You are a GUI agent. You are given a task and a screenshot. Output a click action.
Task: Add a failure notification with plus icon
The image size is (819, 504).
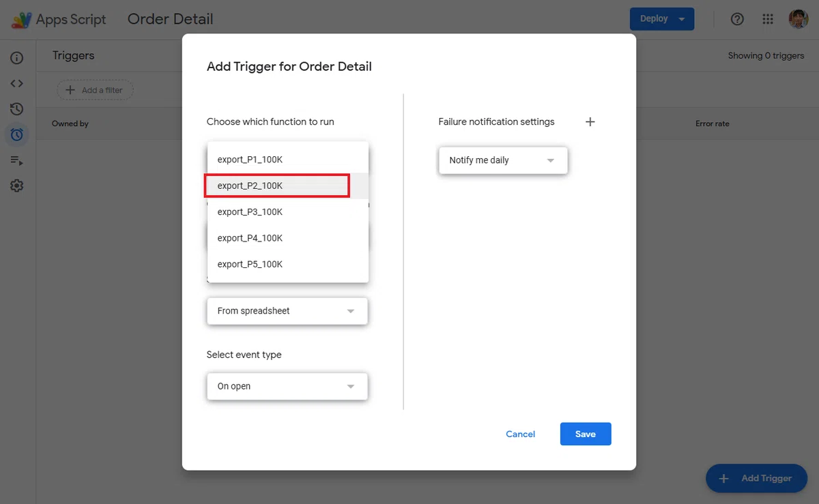click(x=590, y=122)
